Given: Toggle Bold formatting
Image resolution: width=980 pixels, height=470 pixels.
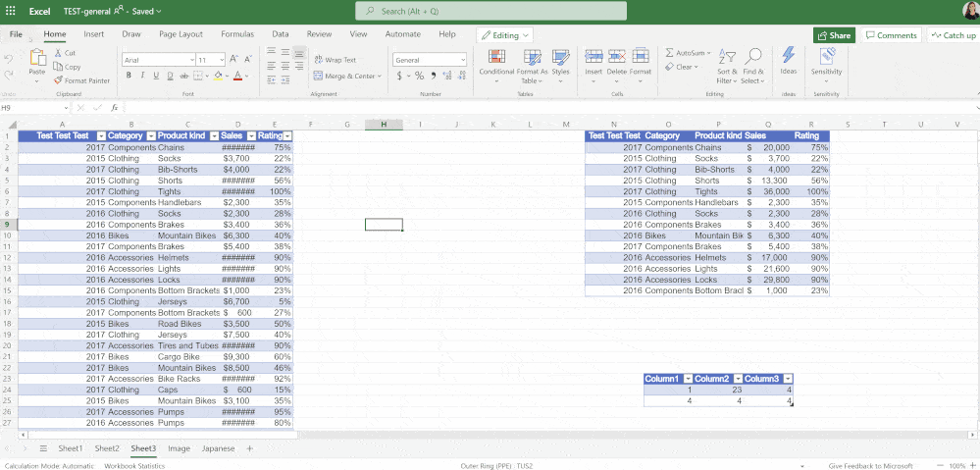Looking at the screenshot, I should point(129,76).
